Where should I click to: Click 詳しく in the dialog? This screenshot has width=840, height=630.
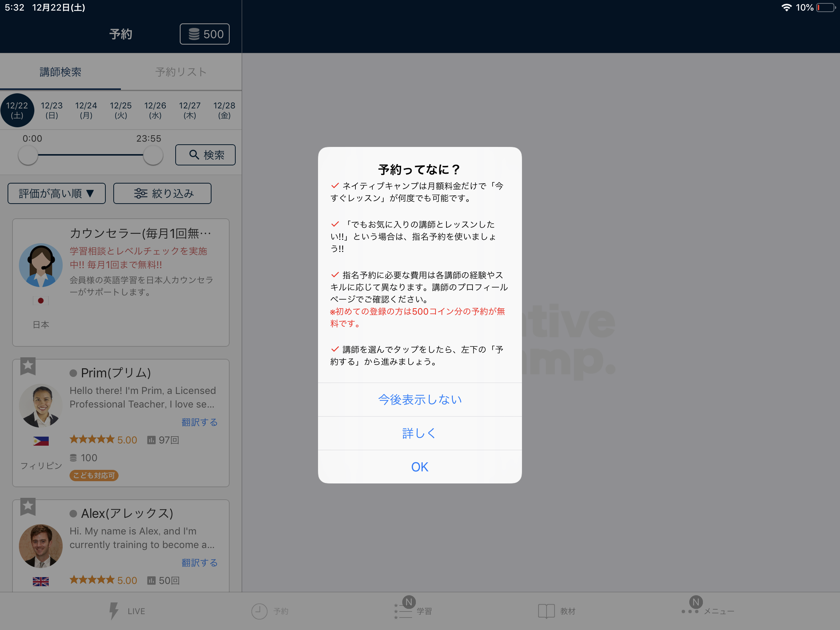click(420, 433)
